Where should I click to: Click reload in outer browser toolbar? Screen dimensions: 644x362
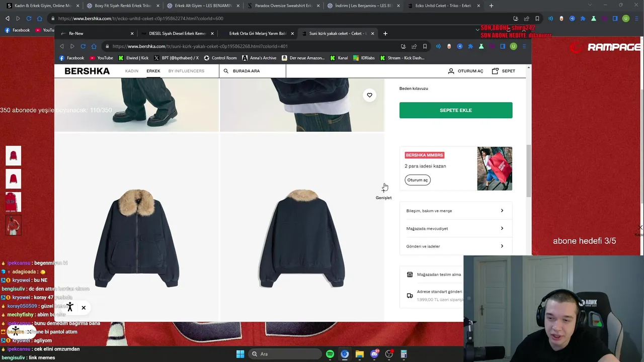tap(29, 19)
